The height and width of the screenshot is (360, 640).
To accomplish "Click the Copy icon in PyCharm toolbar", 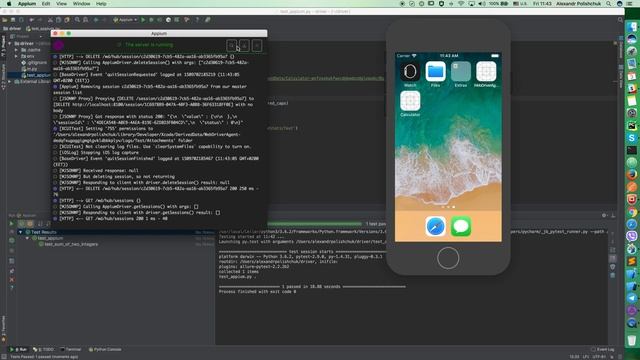I will (58, 20).
